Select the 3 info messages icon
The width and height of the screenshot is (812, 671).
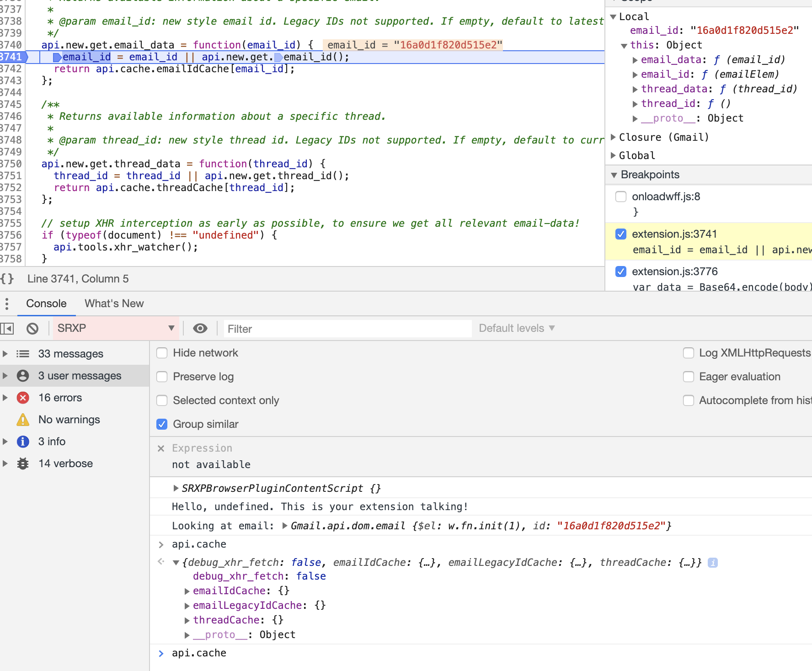pos(23,441)
